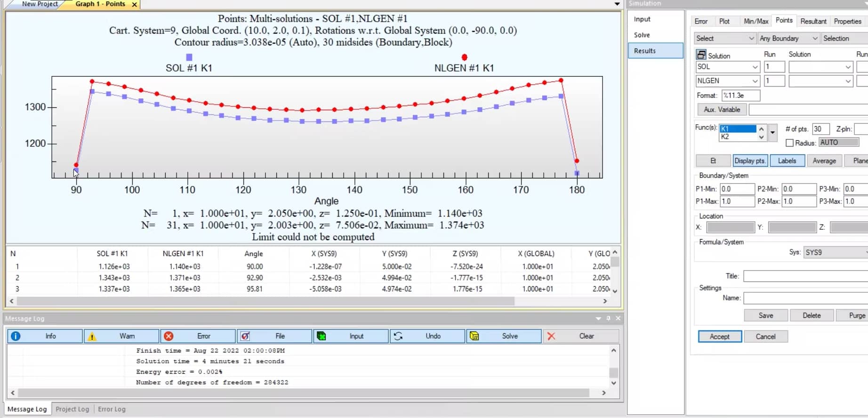The image size is (868, 418).
Task: Enable the Radius checkbox
Action: 790,143
